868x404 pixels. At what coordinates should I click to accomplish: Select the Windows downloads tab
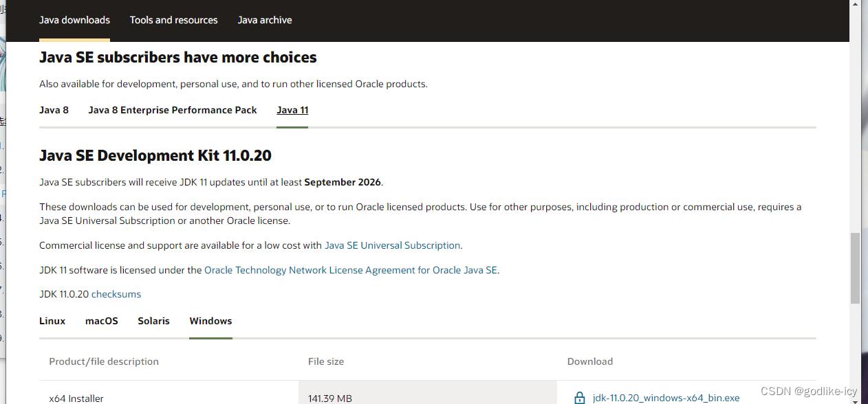pyautogui.click(x=210, y=321)
